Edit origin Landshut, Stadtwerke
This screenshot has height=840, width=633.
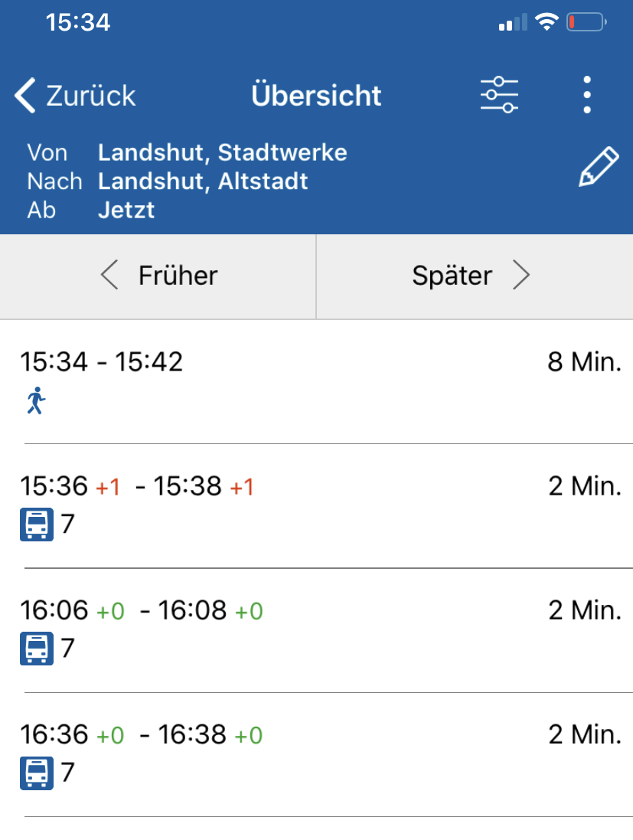(222, 153)
